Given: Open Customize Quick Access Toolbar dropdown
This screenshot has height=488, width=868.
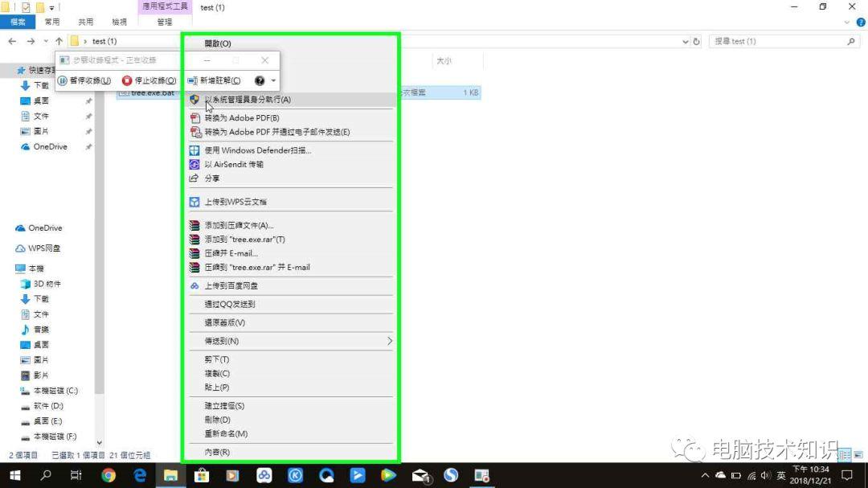Looking at the screenshot, I should pyautogui.click(x=51, y=8).
